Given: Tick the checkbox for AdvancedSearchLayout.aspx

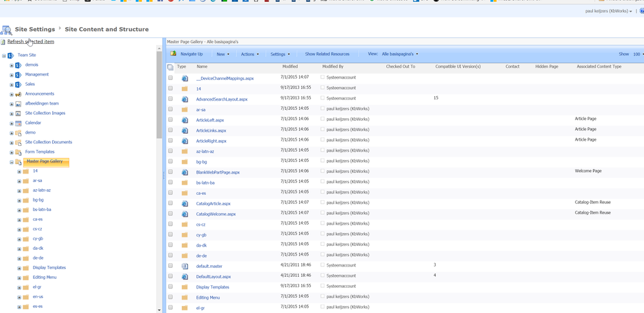Looking at the screenshot, I should 170,99.
